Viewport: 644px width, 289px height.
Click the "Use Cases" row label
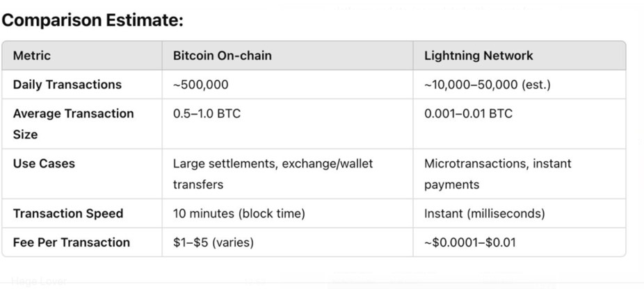point(44,164)
